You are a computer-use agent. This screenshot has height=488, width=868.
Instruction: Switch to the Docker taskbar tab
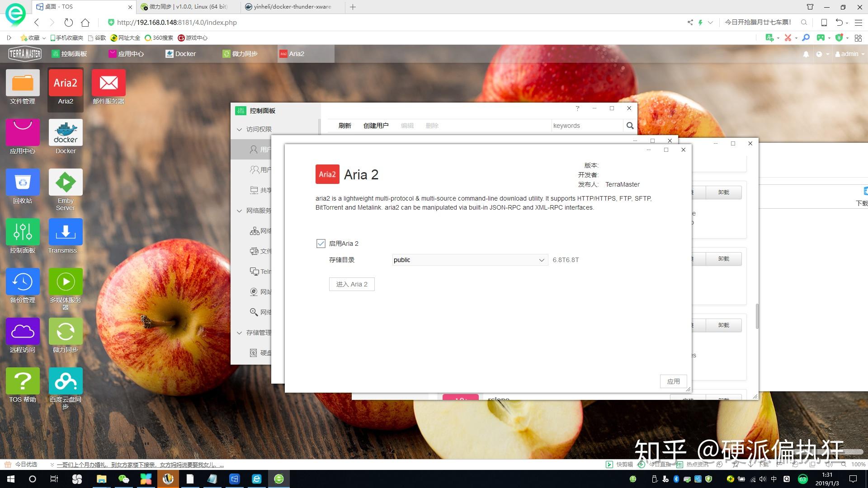point(181,54)
